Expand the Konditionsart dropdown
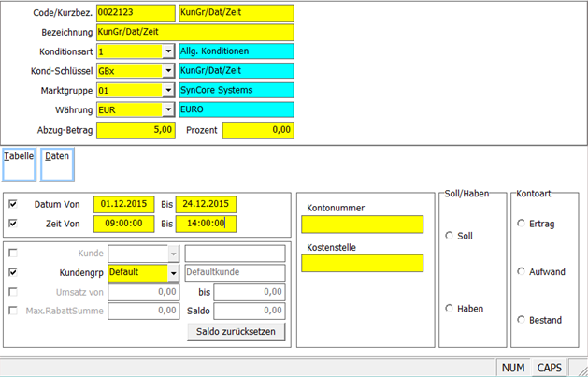 click(x=168, y=51)
